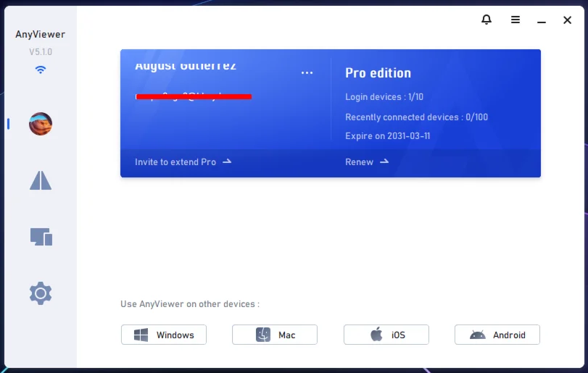588x373 pixels.
Task: Click 'Login devices : 1/10' text
Action: pyautogui.click(x=384, y=97)
